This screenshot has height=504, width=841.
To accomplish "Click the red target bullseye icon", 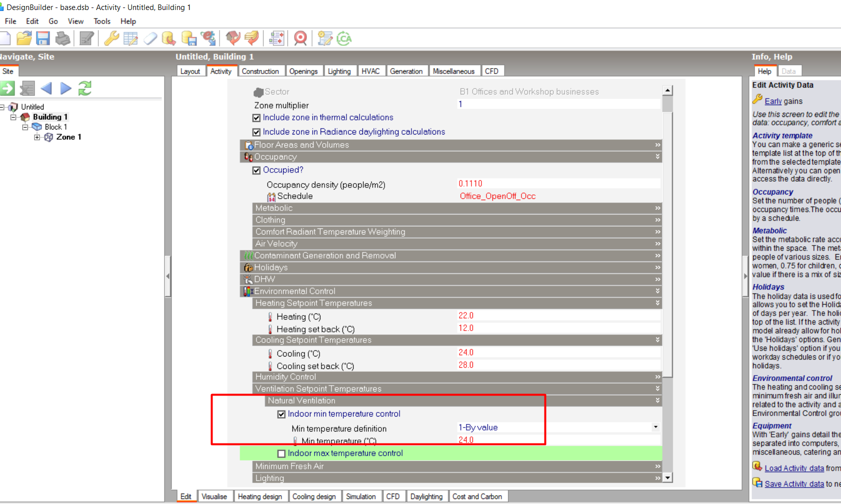I will [x=300, y=38].
